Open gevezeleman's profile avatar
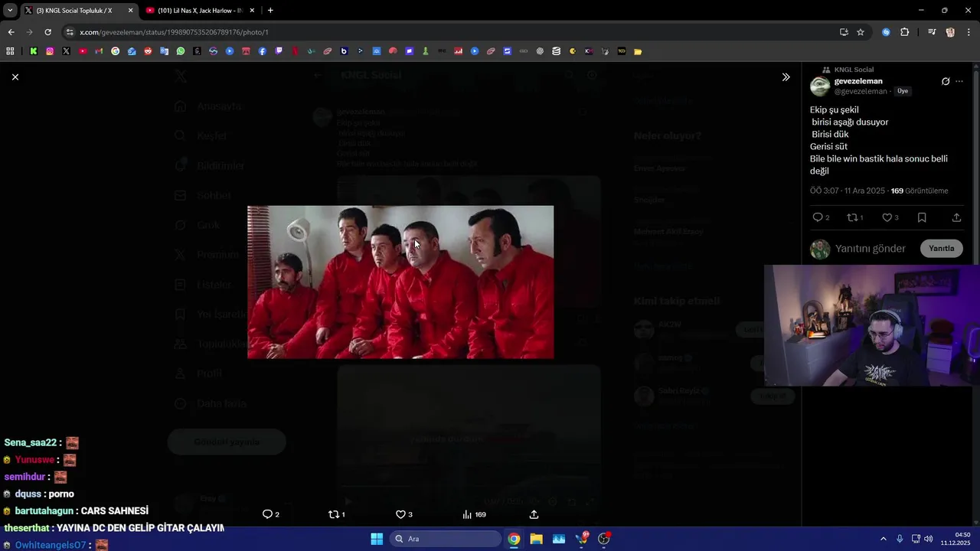The height and width of the screenshot is (551, 980). click(x=820, y=86)
